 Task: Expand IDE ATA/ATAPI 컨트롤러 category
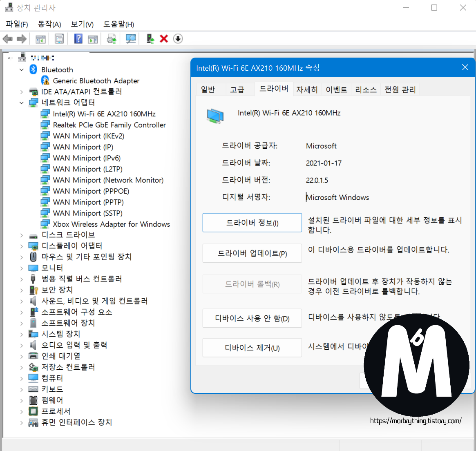(22, 92)
